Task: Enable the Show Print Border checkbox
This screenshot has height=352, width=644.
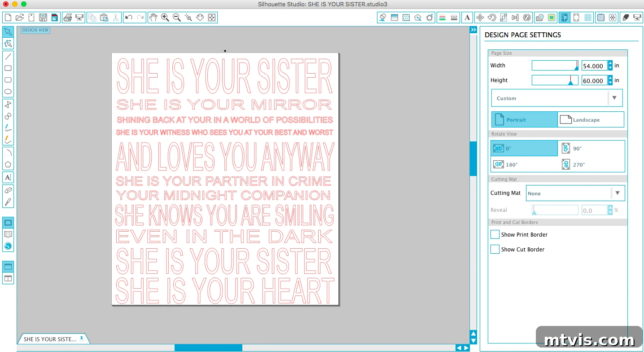Action: pos(495,234)
